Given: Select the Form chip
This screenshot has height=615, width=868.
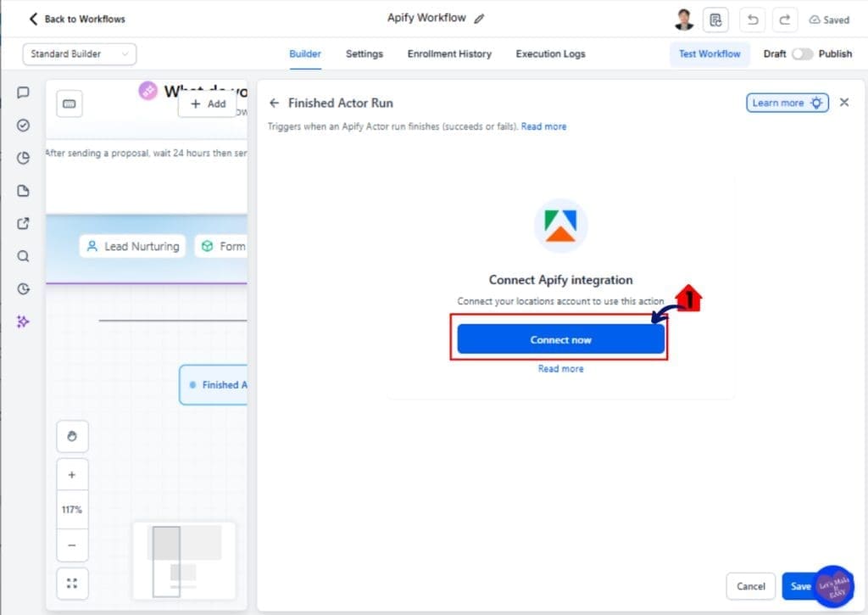Looking at the screenshot, I should pos(221,246).
